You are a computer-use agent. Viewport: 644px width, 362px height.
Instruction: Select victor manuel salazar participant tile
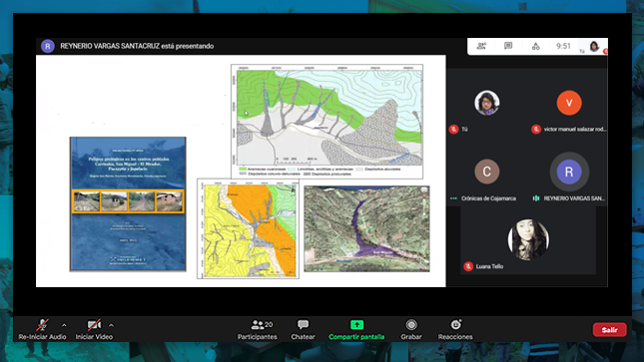pos(569,109)
